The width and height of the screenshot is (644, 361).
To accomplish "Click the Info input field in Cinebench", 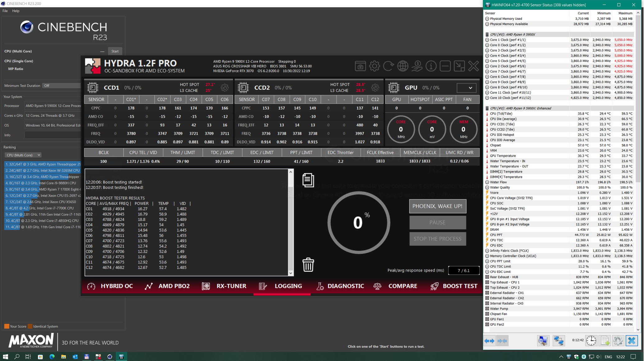I will click(53, 135).
